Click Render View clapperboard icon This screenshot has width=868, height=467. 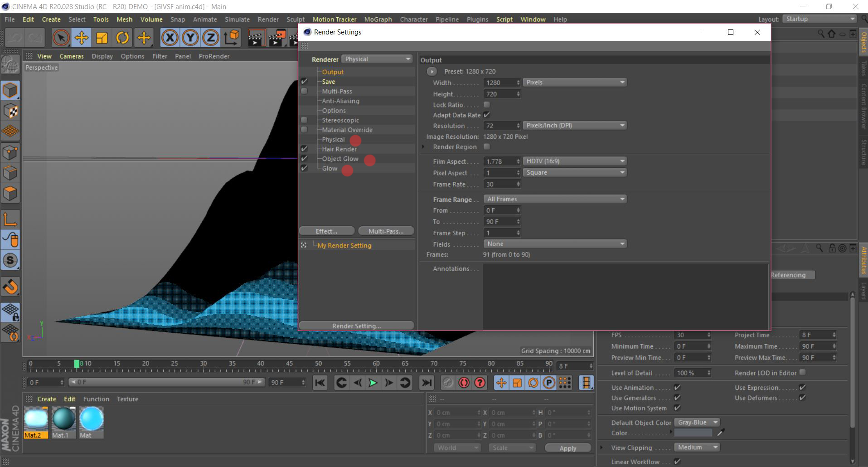256,38
